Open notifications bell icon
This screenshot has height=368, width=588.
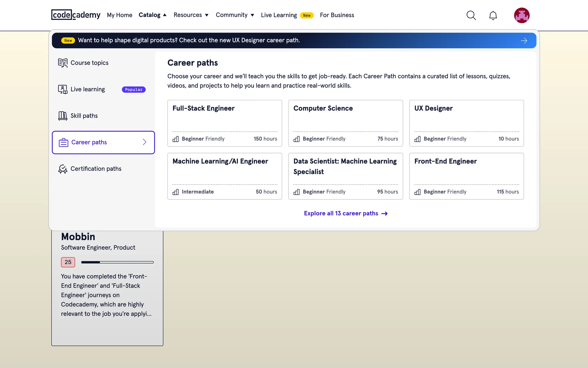pos(493,15)
